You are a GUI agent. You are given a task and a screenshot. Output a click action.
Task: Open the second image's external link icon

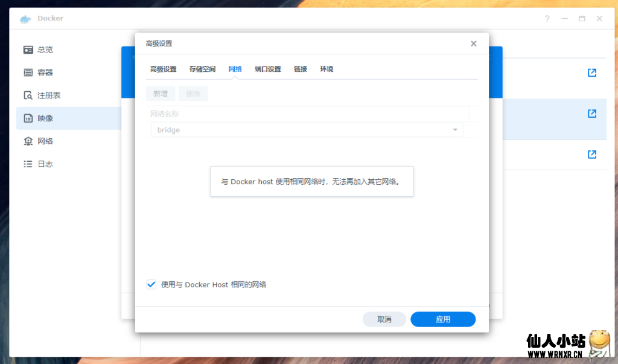tap(592, 113)
